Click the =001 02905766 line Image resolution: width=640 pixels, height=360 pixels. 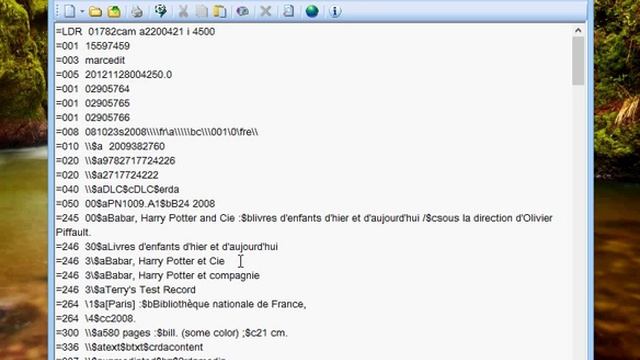pyautogui.click(x=93, y=117)
